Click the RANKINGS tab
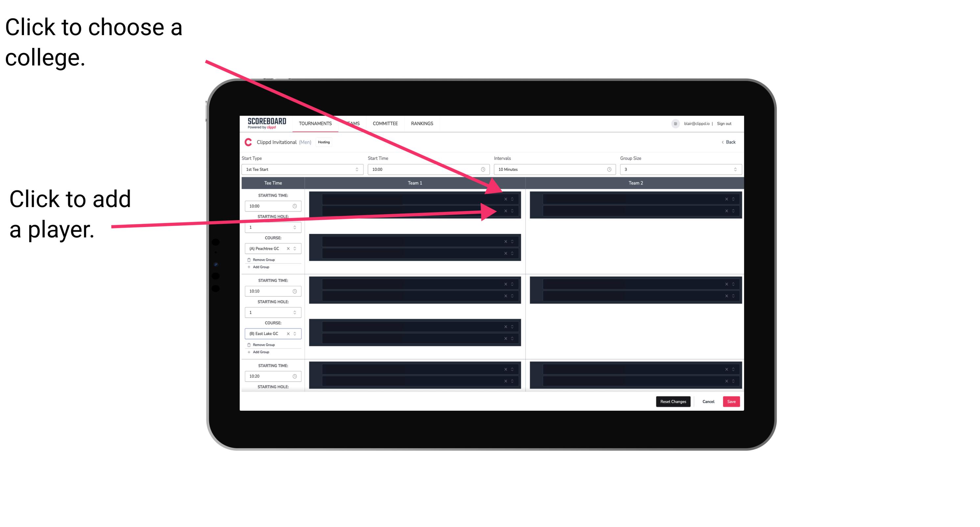The image size is (980, 527). pos(422,123)
